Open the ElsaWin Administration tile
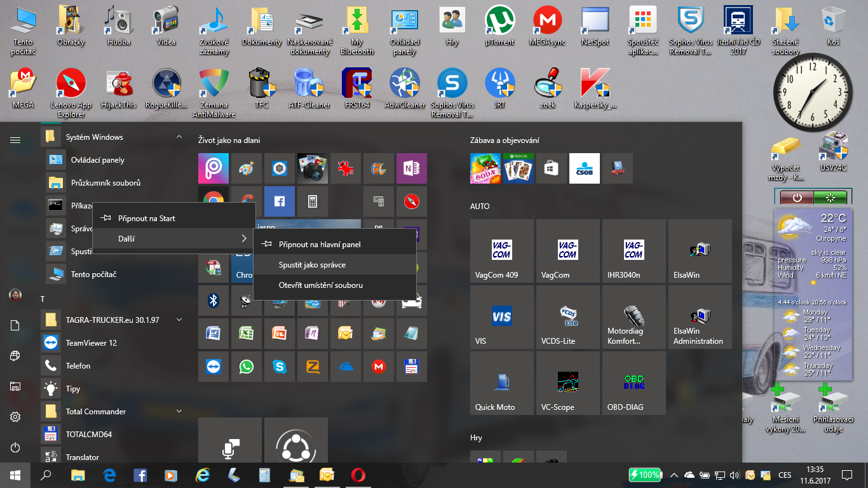Screen dimensions: 868x488 699,317
